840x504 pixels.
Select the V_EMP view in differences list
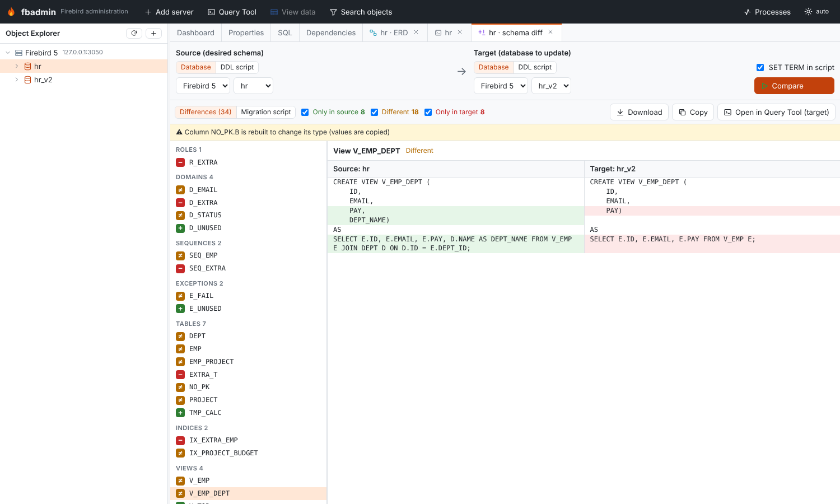pyautogui.click(x=248, y=480)
